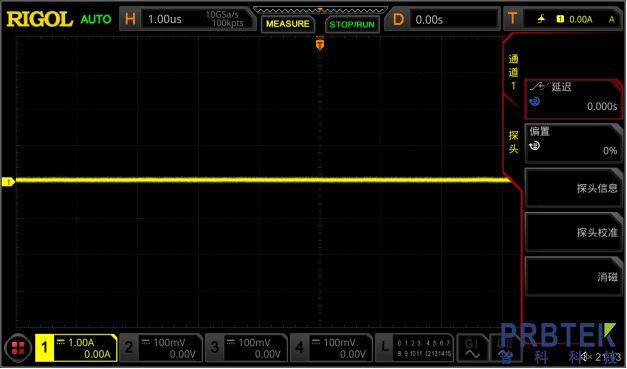627x369 pixels.
Task: Click the orange trigger position marker T
Action: pos(319,44)
